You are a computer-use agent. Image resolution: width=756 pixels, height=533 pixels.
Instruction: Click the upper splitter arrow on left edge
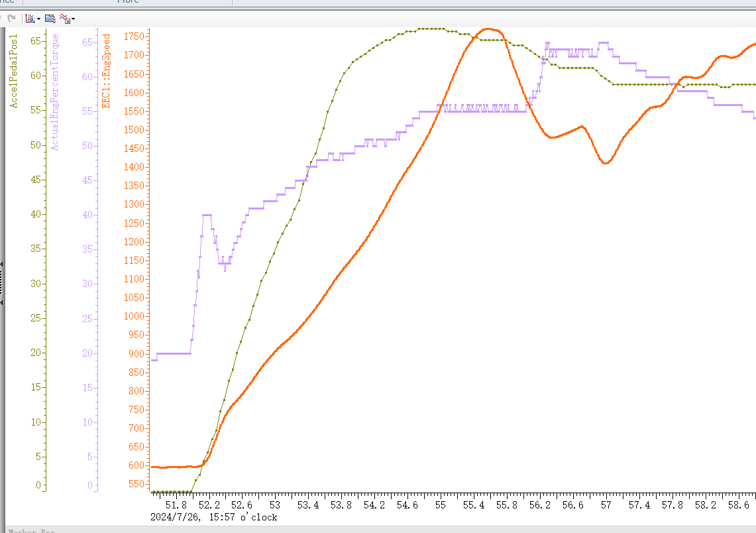1,265
